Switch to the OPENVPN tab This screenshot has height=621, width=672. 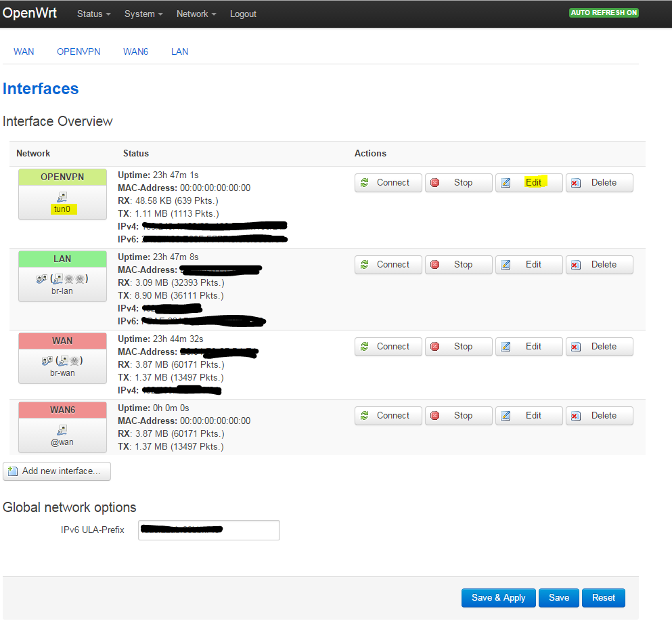pyautogui.click(x=79, y=51)
